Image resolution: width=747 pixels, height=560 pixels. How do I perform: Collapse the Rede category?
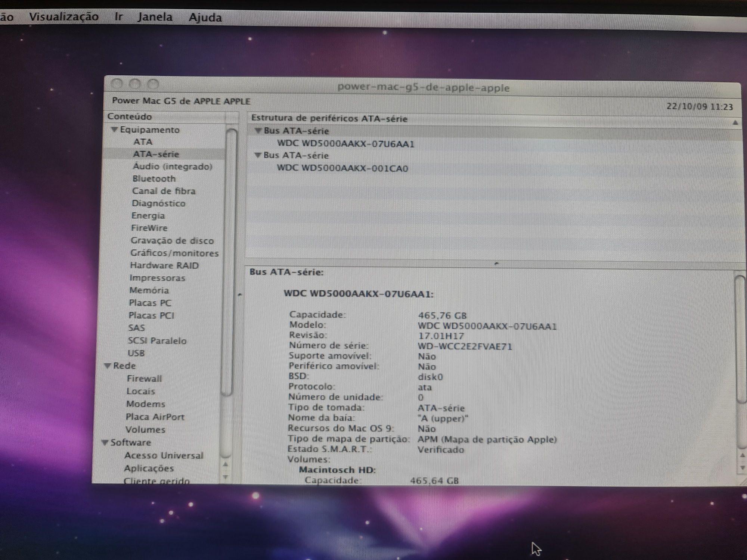tap(108, 365)
